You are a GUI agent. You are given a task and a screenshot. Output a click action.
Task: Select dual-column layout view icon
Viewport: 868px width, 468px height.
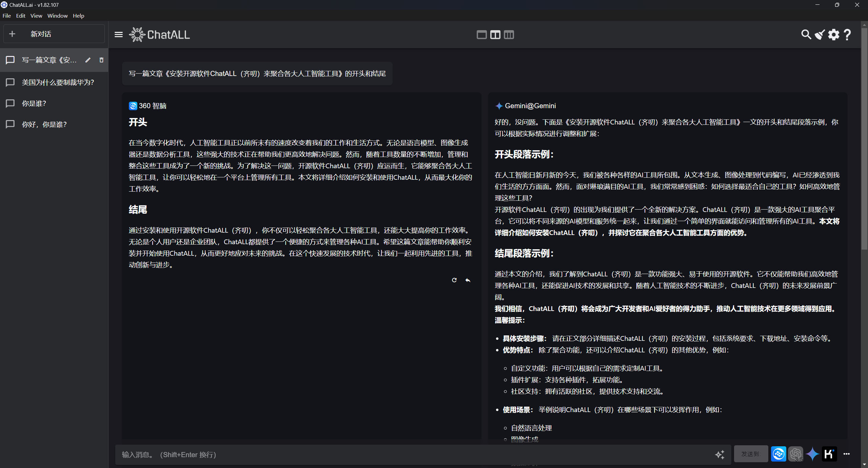click(495, 35)
